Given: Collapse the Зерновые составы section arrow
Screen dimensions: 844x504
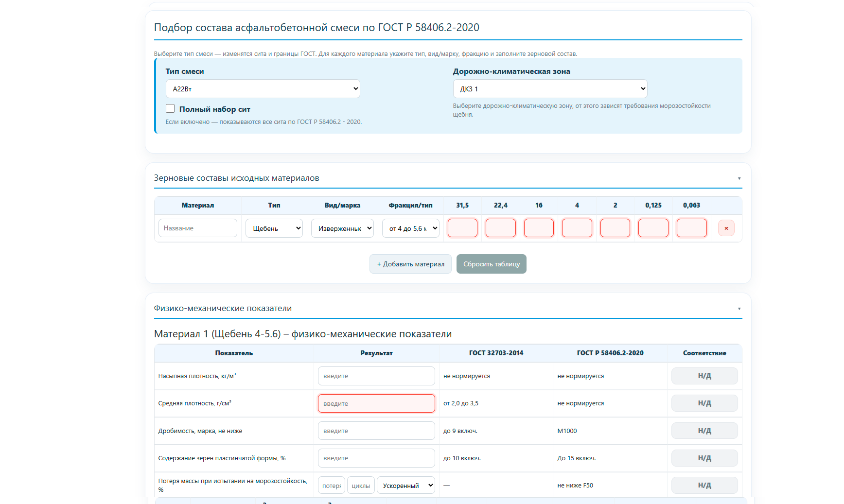Looking at the screenshot, I should pyautogui.click(x=739, y=178).
